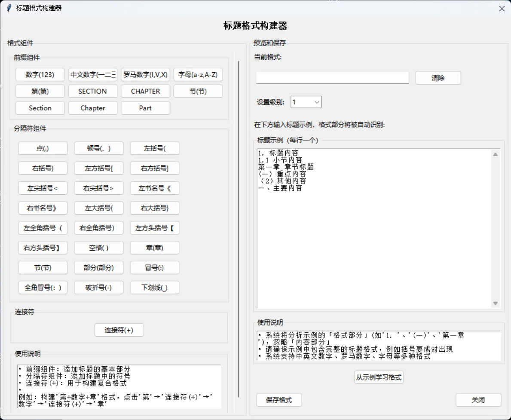Screen dimensions: 511x420
Task: Save the format using 保存格式
Action: pos(278,400)
